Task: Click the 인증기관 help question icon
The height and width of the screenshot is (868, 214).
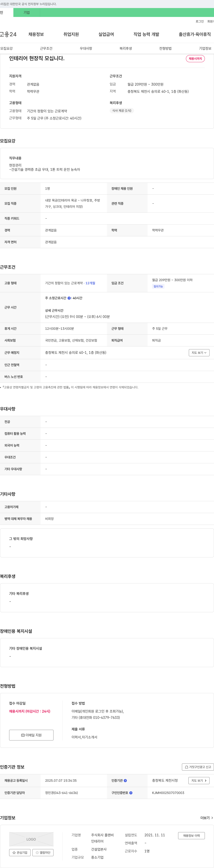Action: click(x=125, y=780)
